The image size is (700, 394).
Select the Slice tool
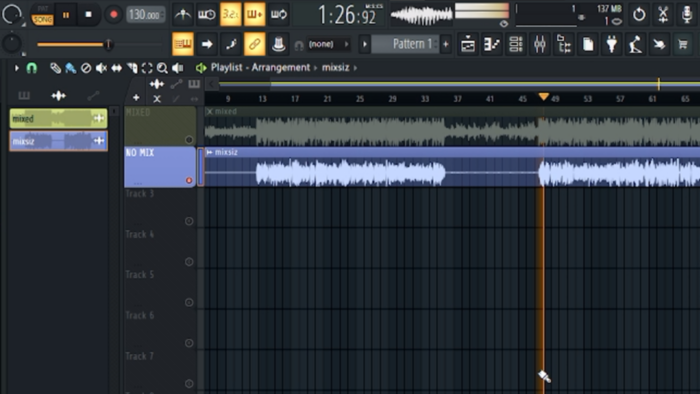tap(132, 68)
